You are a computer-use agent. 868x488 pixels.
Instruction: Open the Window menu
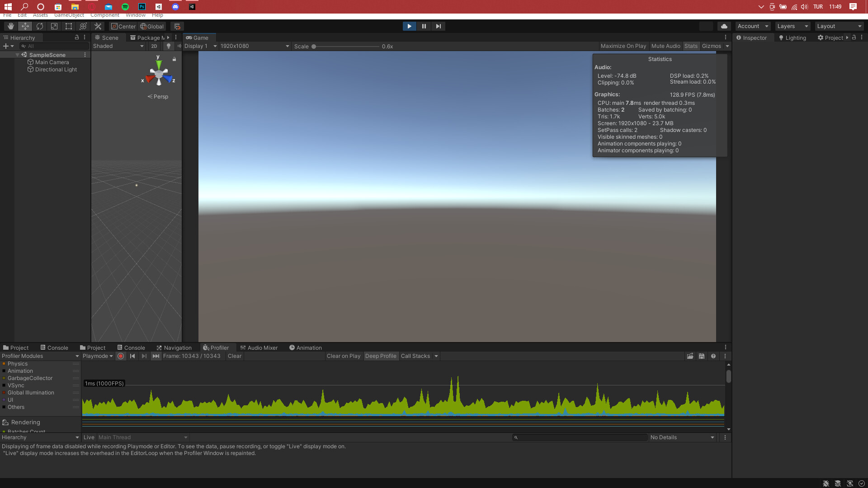pos(135,15)
